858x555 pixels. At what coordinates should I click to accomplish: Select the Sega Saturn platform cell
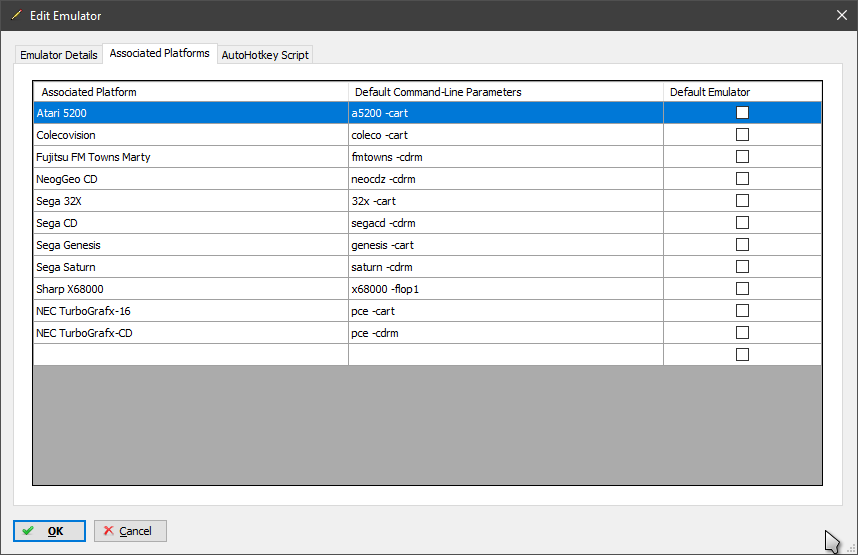tap(190, 267)
